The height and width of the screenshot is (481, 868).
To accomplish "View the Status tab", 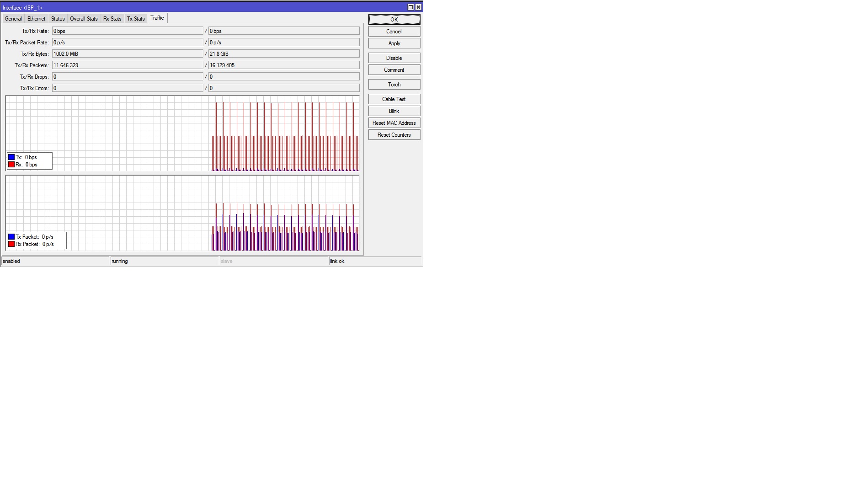I will [x=58, y=19].
